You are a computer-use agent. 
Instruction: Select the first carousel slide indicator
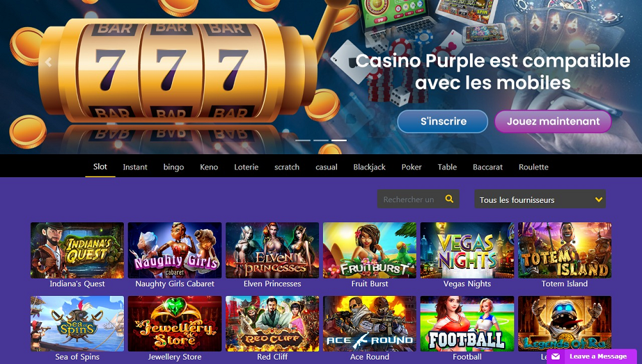click(303, 141)
